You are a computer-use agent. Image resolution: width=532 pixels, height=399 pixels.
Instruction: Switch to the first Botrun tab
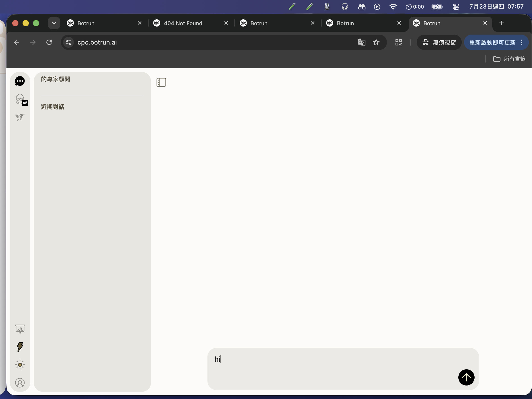tap(104, 23)
